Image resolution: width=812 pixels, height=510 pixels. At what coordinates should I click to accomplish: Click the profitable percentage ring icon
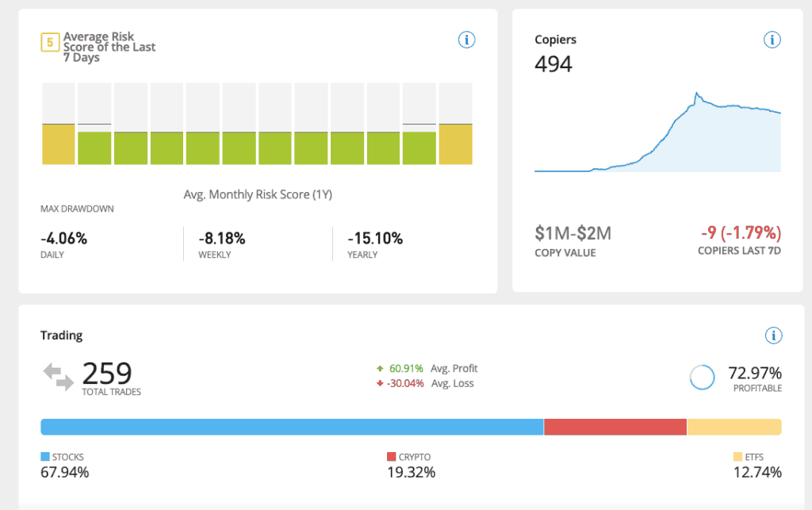point(702,377)
